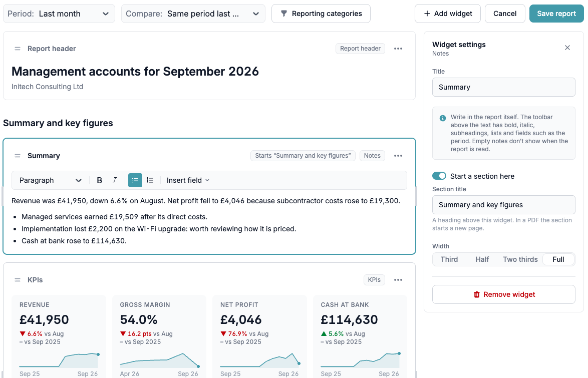Click the Notes tag on Summary widget
The image size is (588, 378).
pyautogui.click(x=372, y=156)
